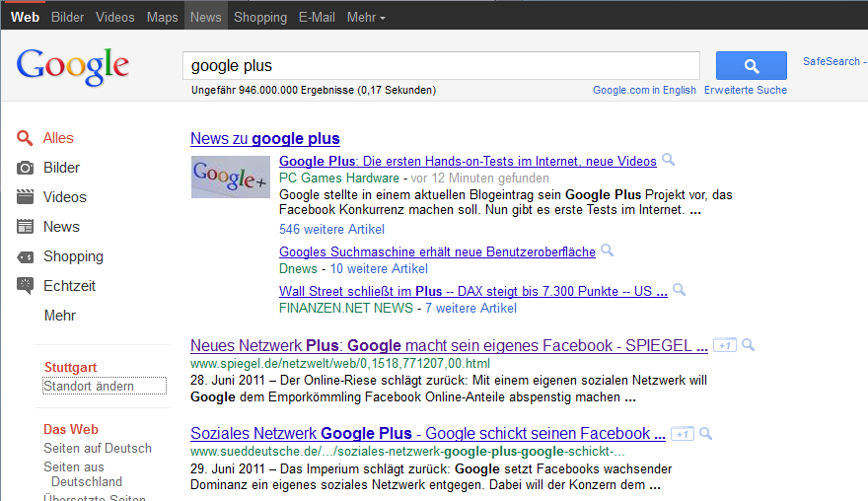Click 10 weitere Artikel link
Screen dimensions: 868x501
(379, 269)
